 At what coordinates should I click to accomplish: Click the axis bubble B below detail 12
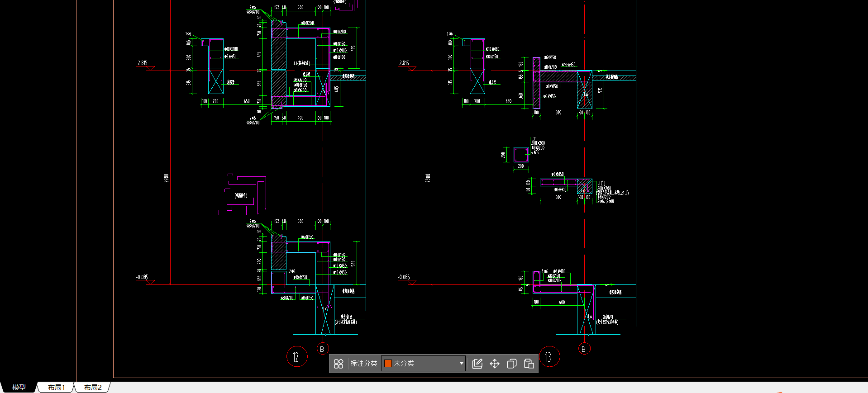click(322, 349)
